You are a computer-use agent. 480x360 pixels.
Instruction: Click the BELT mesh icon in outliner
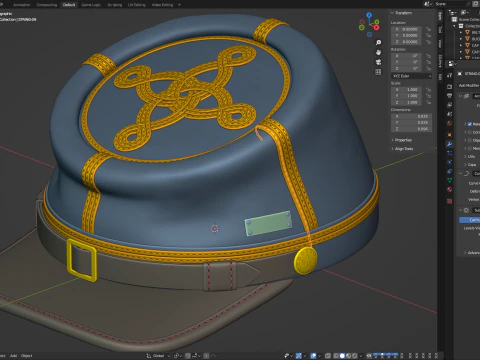click(467, 32)
